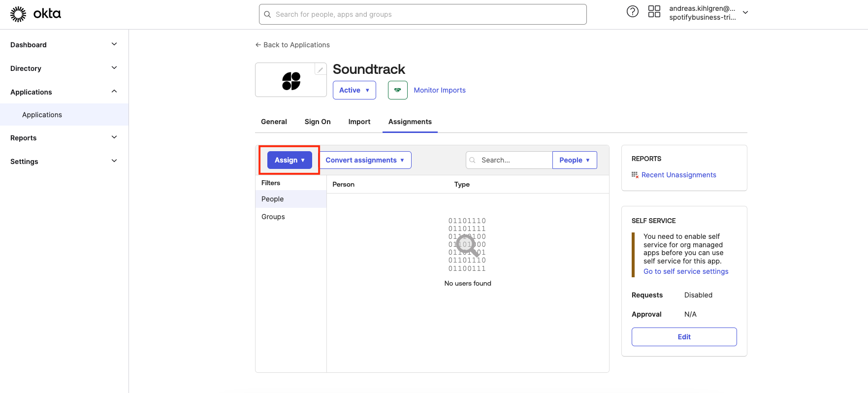The height and width of the screenshot is (393, 868).
Task: Open the Assign dropdown button
Action: (289, 160)
